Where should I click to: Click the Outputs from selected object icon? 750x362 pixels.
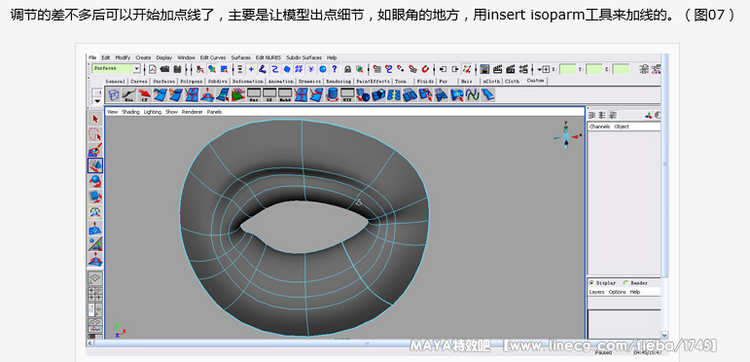[455, 69]
